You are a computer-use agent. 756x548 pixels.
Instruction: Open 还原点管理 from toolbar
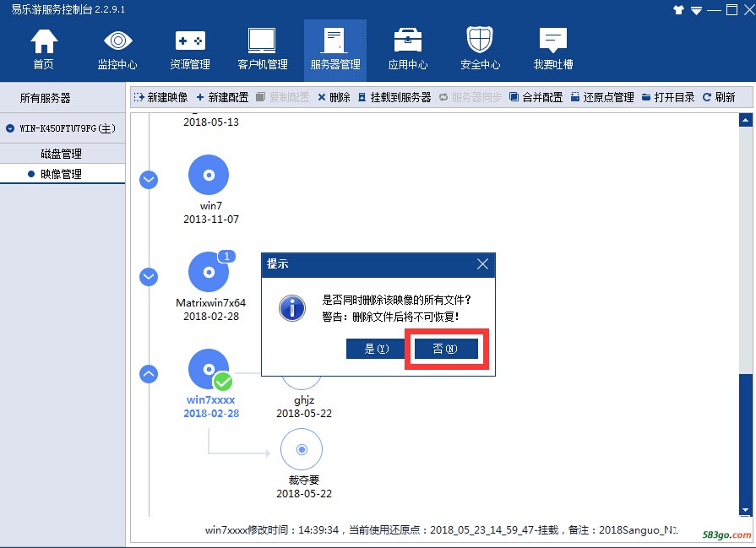tap(602, 97)
